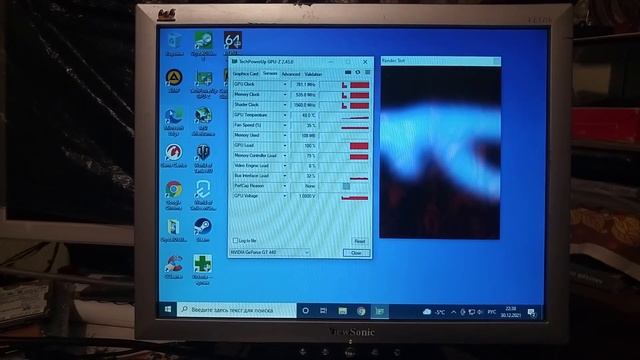Open TechPowerUp GPU-Z desktop shortcut
The width and height of the screenshot is (640, 360).
(203, 84)
